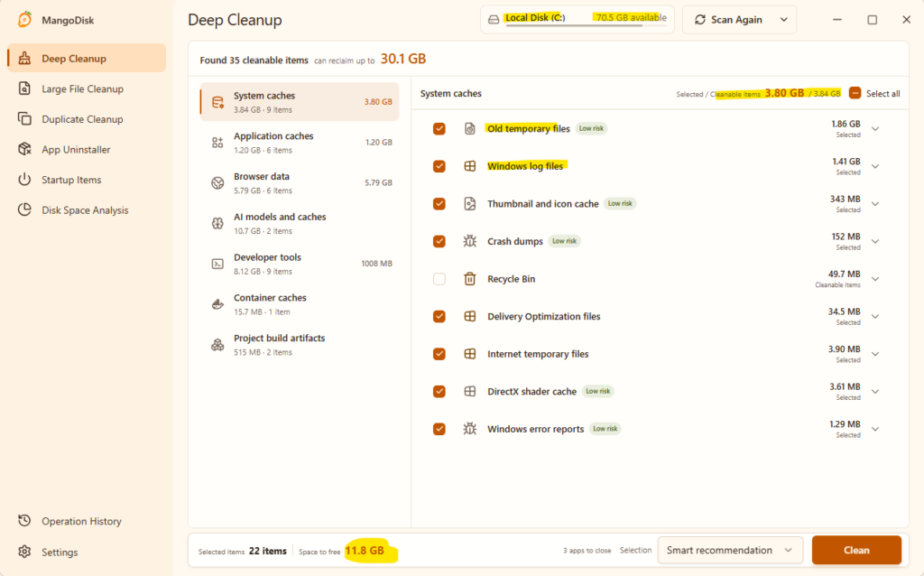Uncheck Windows log files checkbox
This screenshot has width=924, height=576.
click(x=439, y=166)
